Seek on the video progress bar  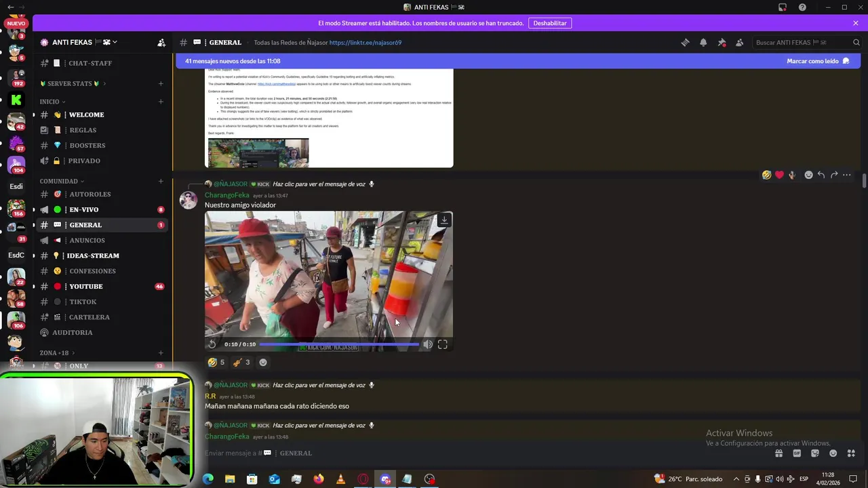tap(339, 344)
